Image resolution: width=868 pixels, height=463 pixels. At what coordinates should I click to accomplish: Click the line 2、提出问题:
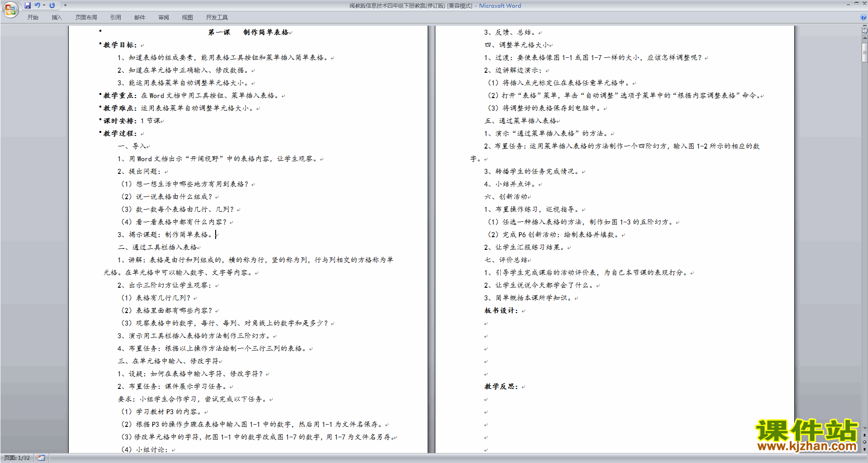click(140, 172)
